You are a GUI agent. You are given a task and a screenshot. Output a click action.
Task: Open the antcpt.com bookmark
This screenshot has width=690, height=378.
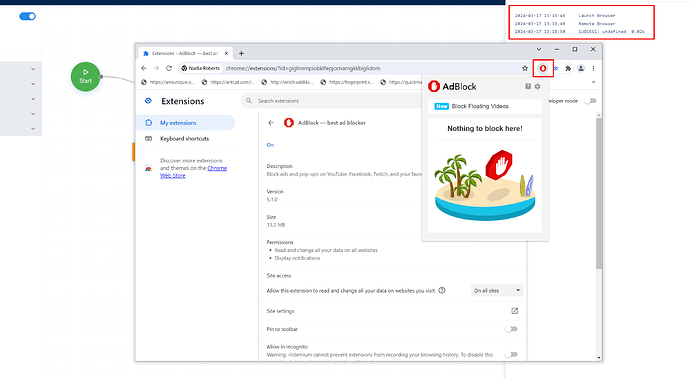(228, 82)
